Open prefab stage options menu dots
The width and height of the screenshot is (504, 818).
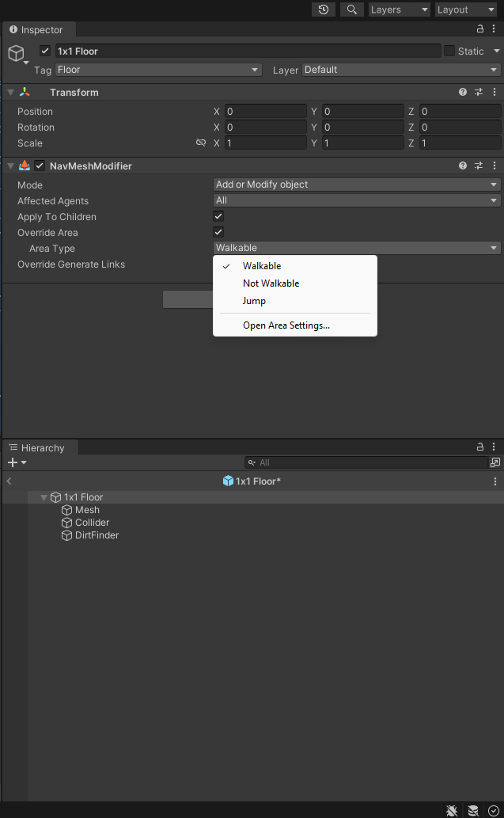click(495, 481)
